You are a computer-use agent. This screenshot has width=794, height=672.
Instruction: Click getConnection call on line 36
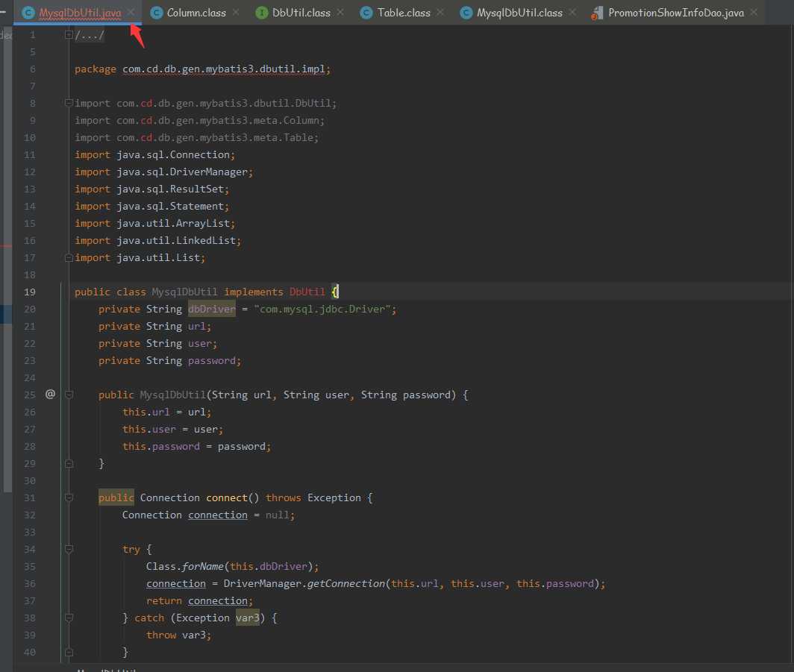click(346, 584)
